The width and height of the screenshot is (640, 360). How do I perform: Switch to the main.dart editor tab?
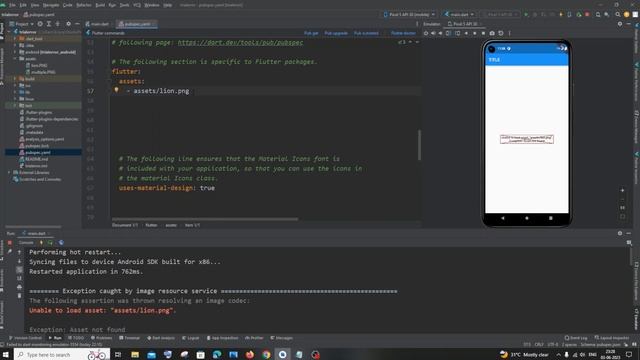point(98,24)
